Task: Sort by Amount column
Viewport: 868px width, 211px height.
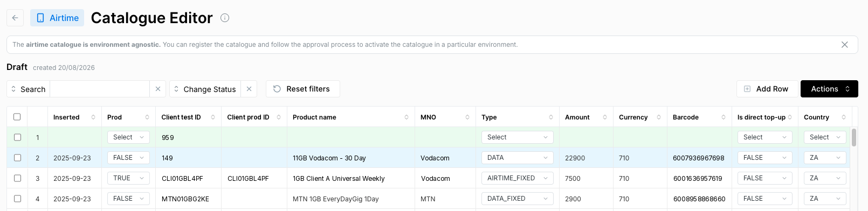Action: coord(605,117)
